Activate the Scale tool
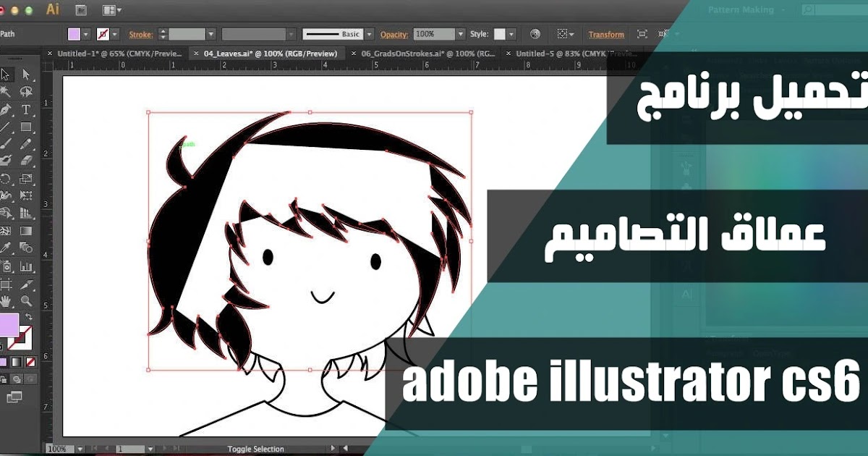This screenshot has height=456, width=868. point(26,178)
